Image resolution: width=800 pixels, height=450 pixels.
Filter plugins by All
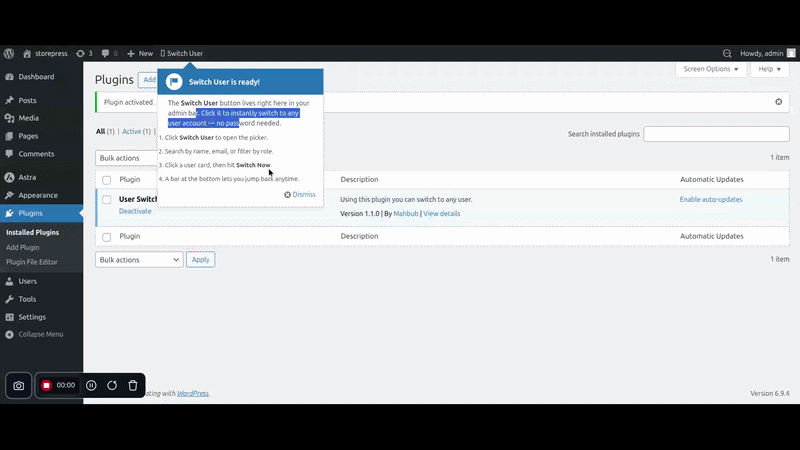[100, 132]
